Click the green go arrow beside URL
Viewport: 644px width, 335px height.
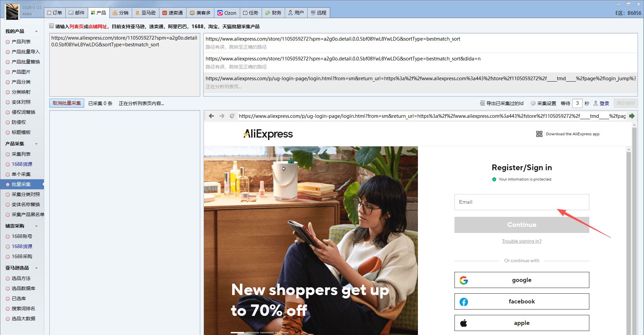pyautogui.click(x=632, y=116)
